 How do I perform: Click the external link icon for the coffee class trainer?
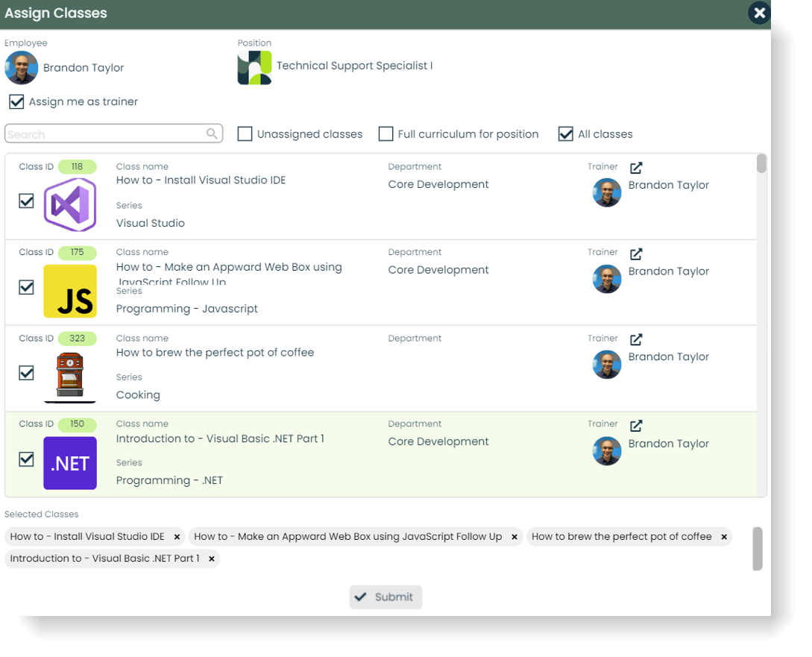point(635,339)
